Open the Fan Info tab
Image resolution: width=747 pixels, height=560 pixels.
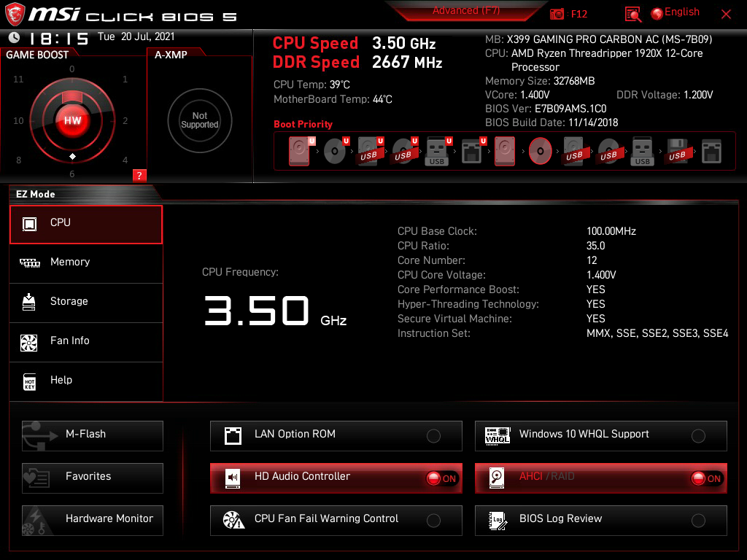pos(86,342)
